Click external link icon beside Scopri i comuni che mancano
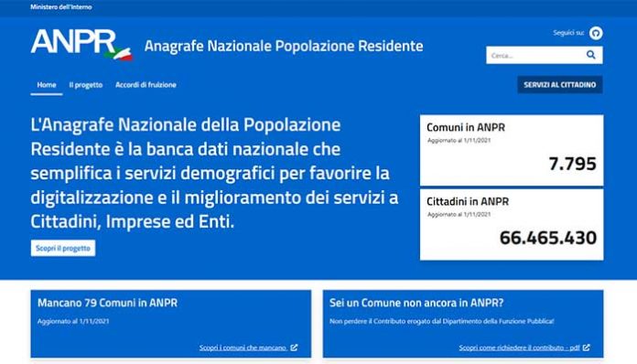The image size is (637, 364). (x=294, y=348)
